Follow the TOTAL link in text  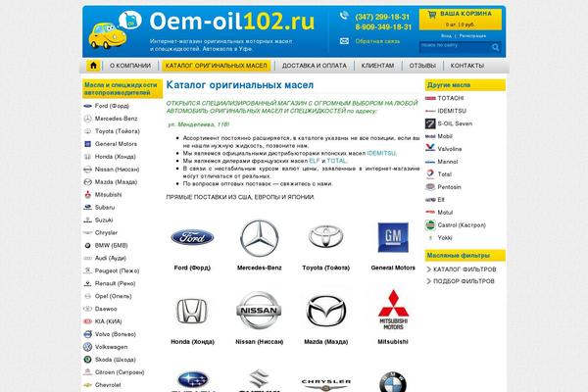(337, 161)
